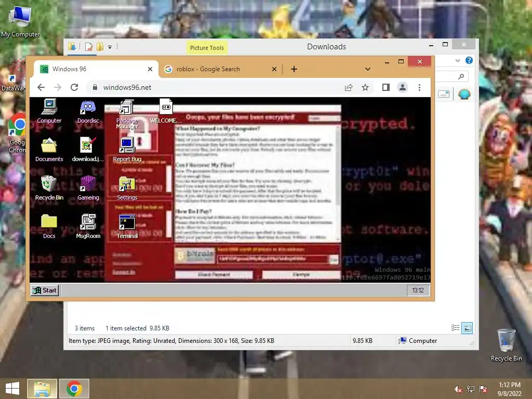Image resolution: width=532 pixels, height=399 pixels.
Task: Open a new Chrome tab
Action: [294, 69]
